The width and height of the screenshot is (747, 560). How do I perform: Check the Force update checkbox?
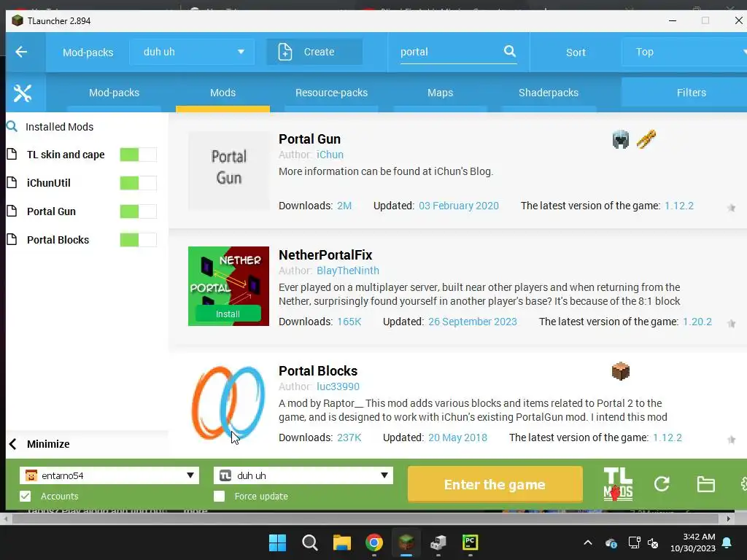pos(219,496)
